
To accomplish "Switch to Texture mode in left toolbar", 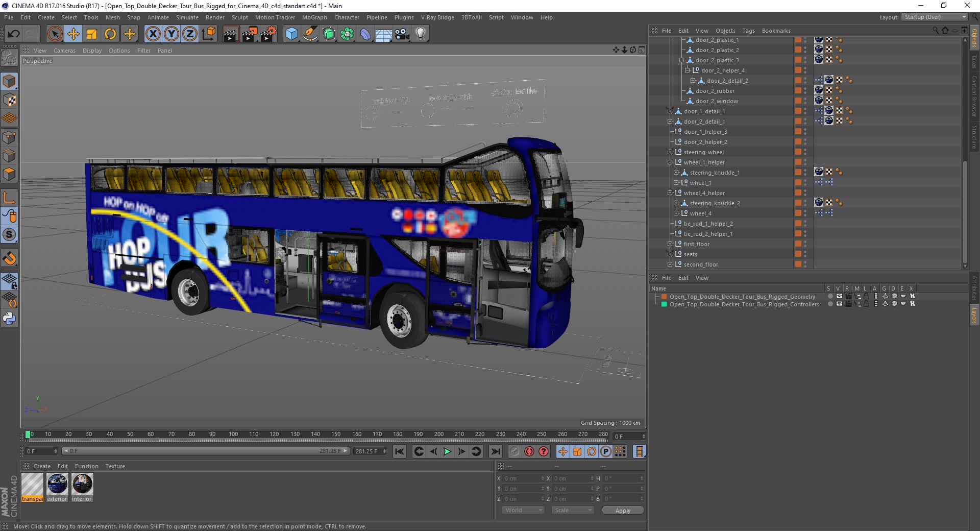I will pos(9,100).
